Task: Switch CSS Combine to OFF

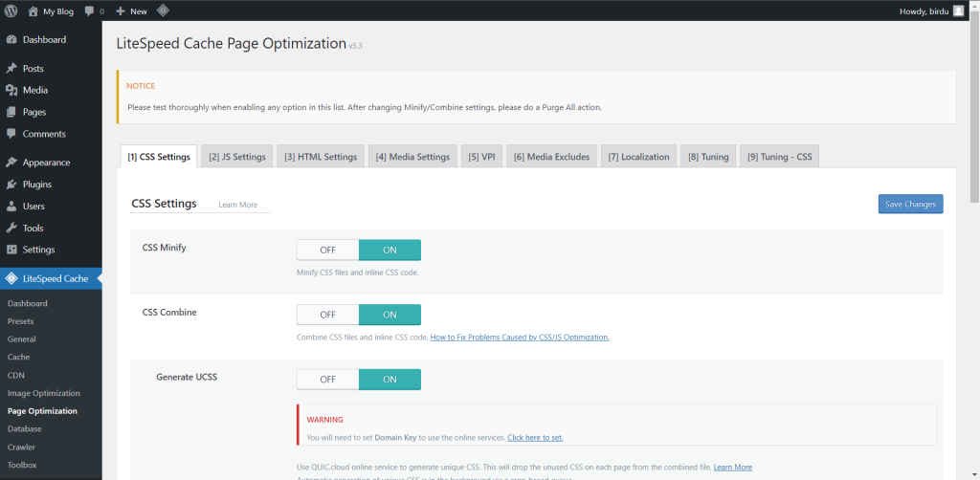Action: click(327, 315)
